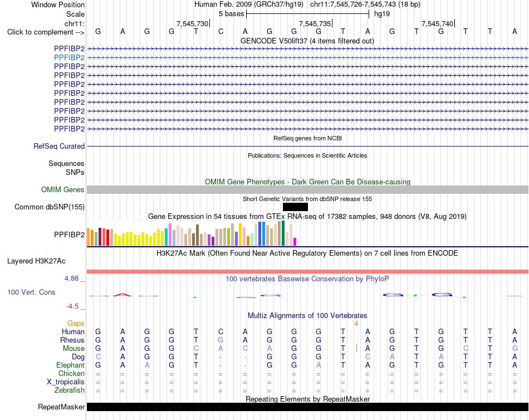529x420 pixels.
Task: Click the dark green bar in GTEx chart
Action: point(283,233)
